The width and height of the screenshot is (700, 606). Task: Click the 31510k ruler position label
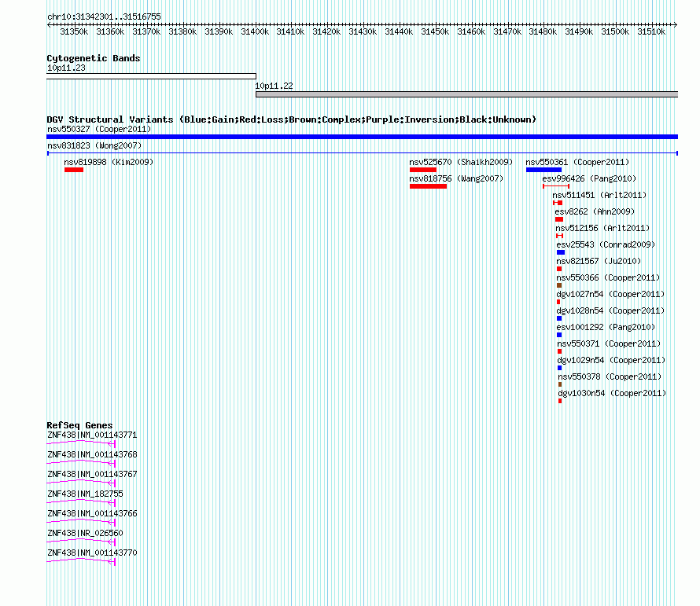click(651, 31)
